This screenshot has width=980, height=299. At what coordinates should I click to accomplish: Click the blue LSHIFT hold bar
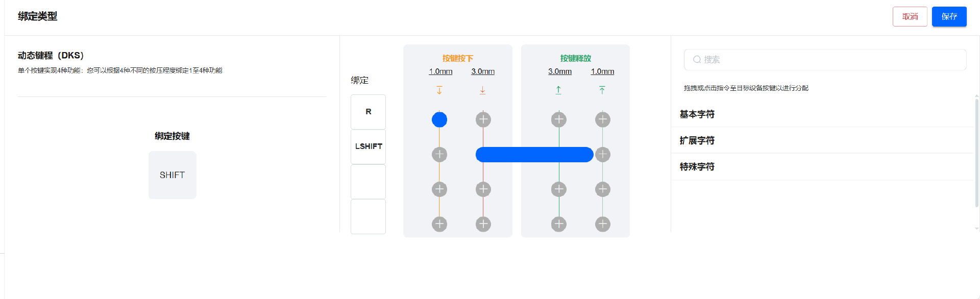coord(533,154)
